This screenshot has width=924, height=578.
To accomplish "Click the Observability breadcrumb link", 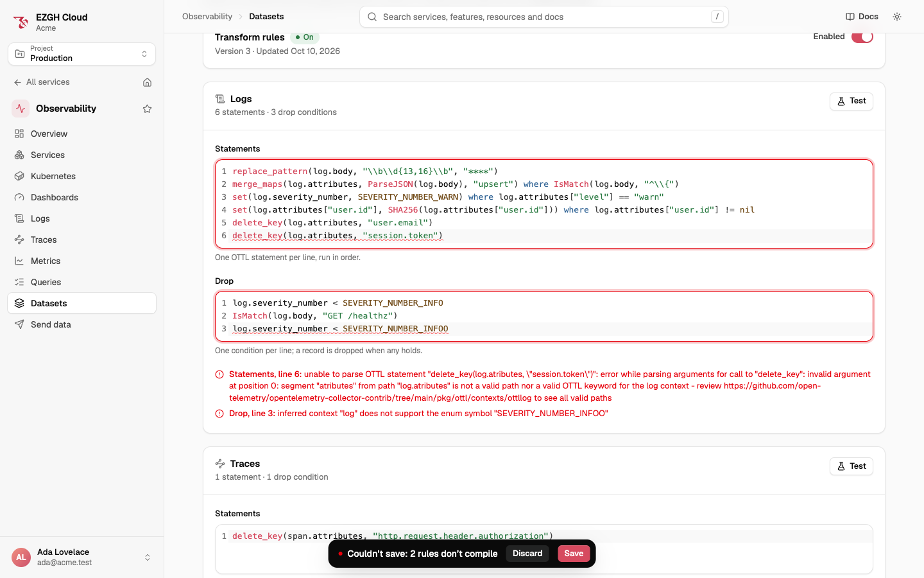I will 207,17.
